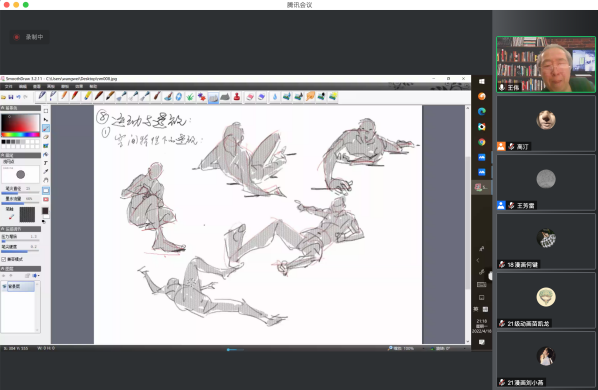Image resolution: width=598 pixels, height=390 pixels.
Task: Select the blue water drop blur tool
Action: tap(275, 97)
